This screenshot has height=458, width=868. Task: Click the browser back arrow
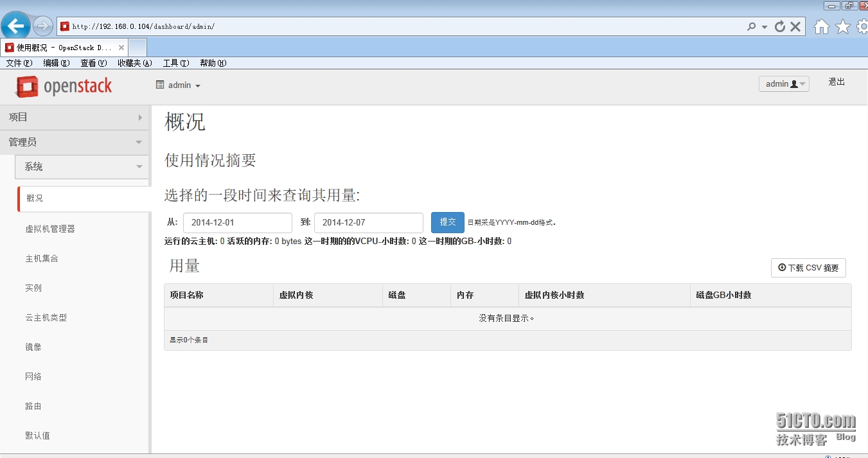click(x=16, y=26)
